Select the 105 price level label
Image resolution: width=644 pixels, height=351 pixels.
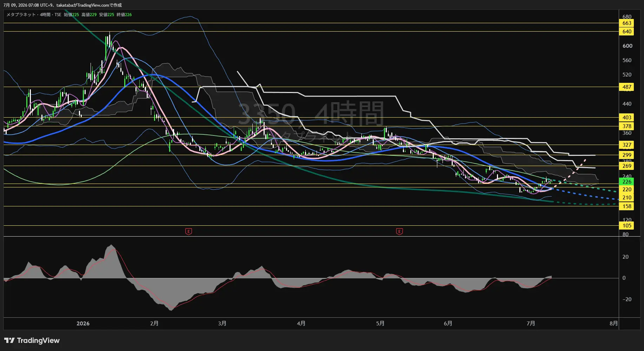click(x=626, y=226)
